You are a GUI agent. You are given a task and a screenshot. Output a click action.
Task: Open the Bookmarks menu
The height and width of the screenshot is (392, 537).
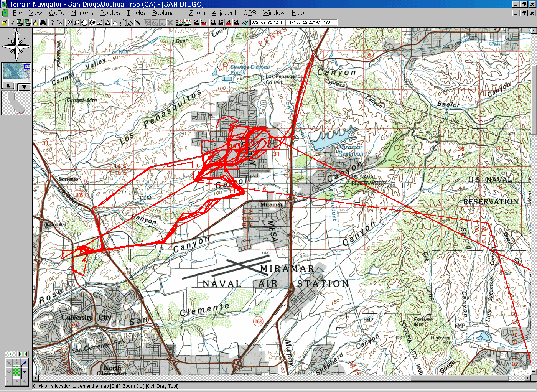(x=167, y=13)
